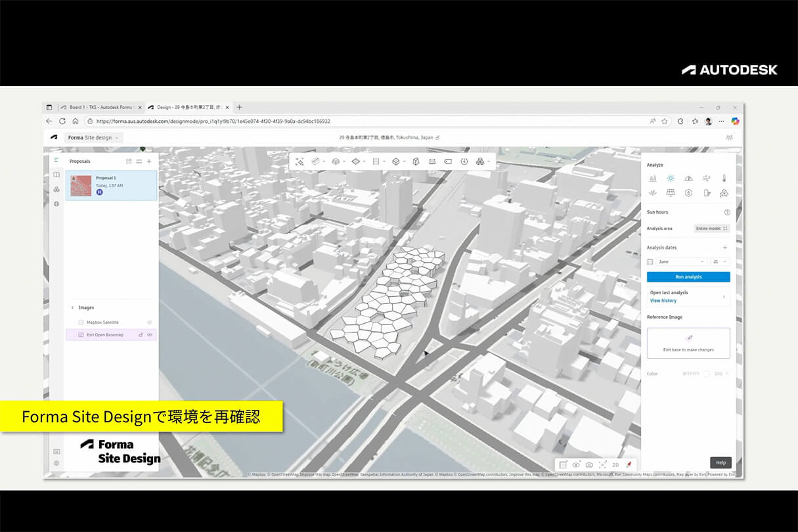
Task: Open the day 21 dropdown
Action: pos(720,261)
